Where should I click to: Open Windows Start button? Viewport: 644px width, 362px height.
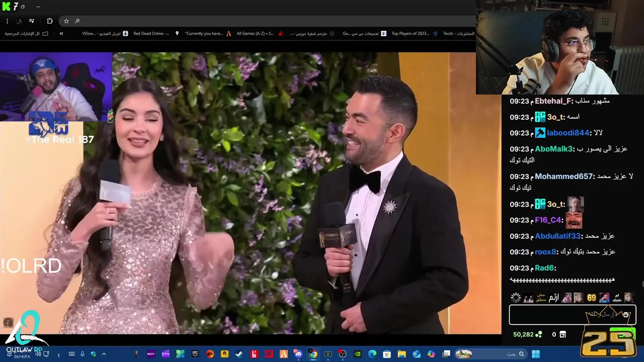coord(536,354)
